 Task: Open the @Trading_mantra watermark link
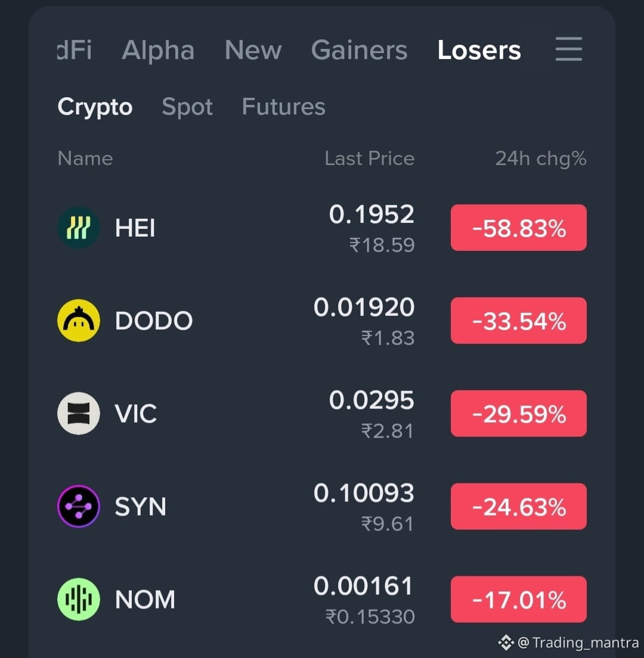[578, 643]
